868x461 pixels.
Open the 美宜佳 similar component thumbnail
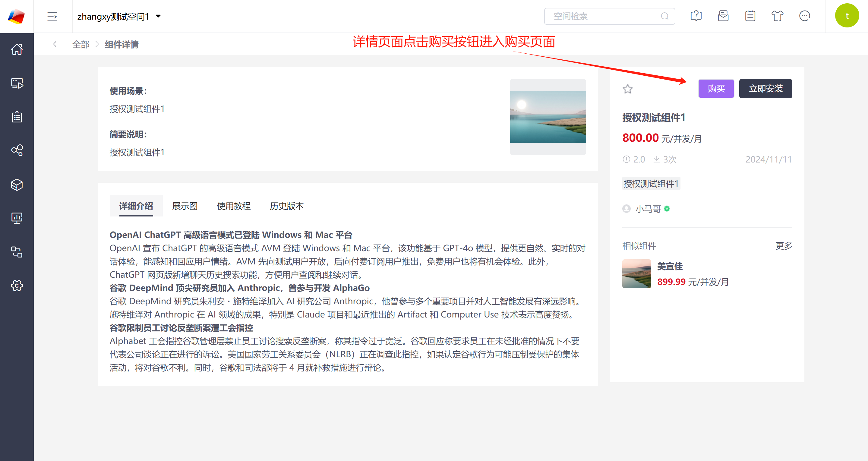pos(636,274)
